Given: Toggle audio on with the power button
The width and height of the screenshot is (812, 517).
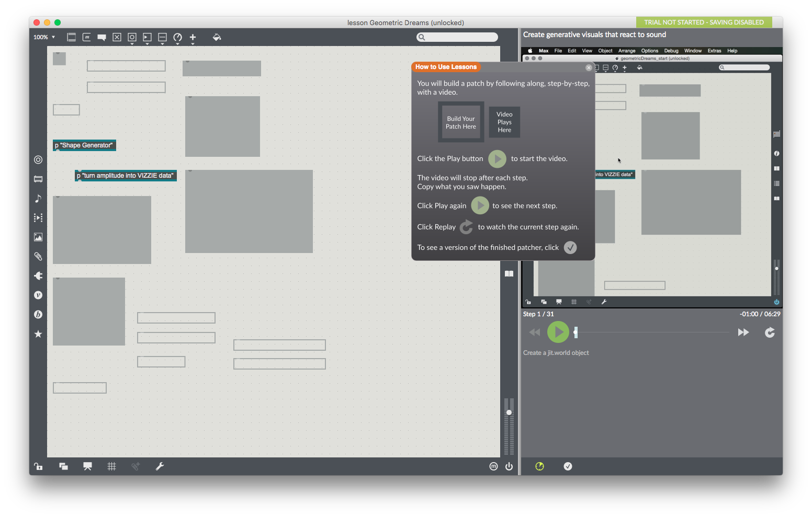Looking at the screenshot, I should tap(509, 466).
